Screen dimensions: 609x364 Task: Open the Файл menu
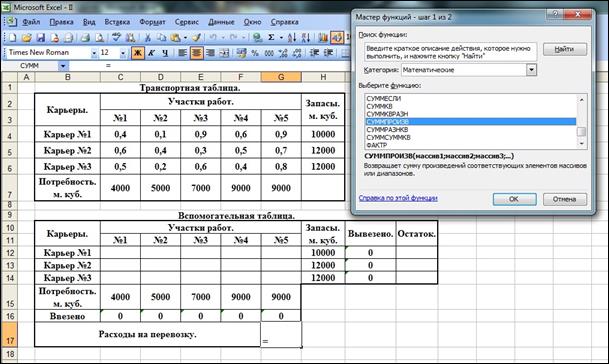31,22
